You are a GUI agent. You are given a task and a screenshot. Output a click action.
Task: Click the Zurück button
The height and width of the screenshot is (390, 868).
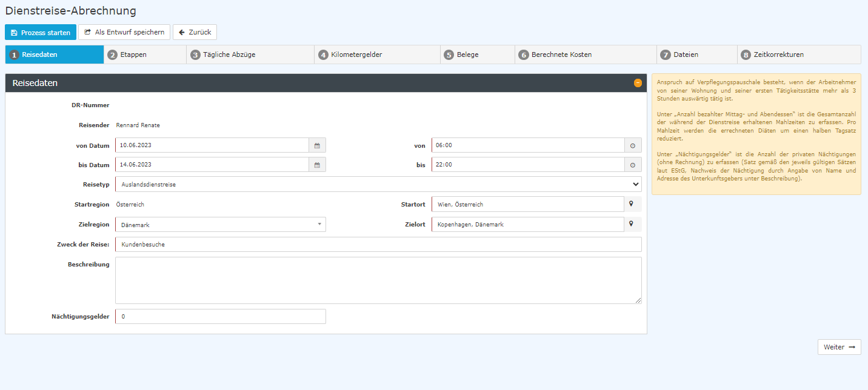[195, 32]
